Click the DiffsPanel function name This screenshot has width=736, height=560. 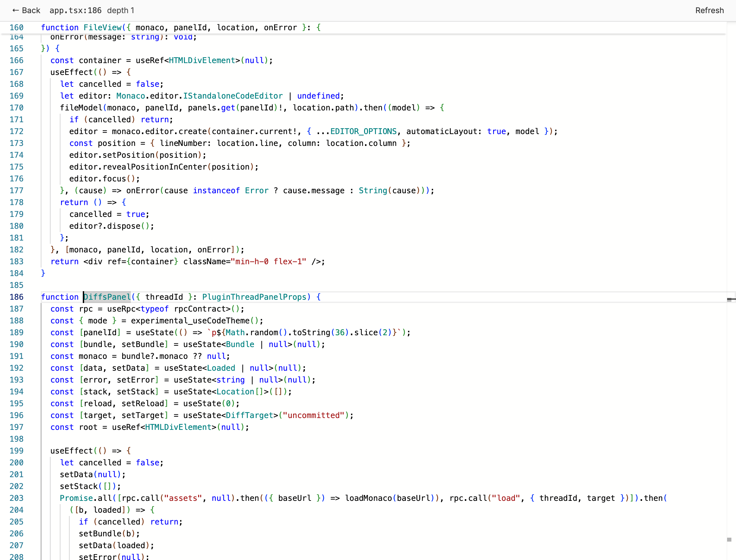(107, 297)
